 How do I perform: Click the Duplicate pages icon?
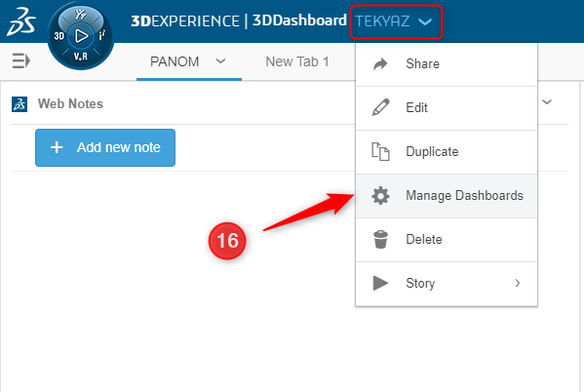pyautogui.click(x=380, y=152)
